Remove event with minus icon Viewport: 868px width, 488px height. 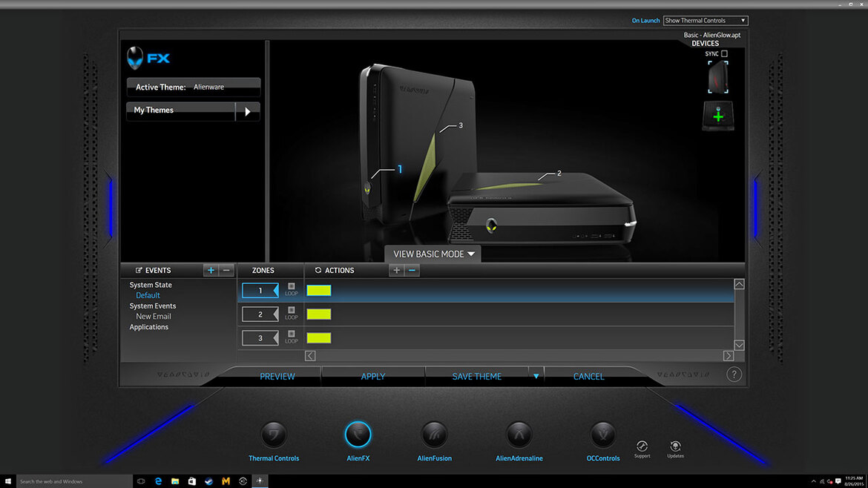click(226, 270)
